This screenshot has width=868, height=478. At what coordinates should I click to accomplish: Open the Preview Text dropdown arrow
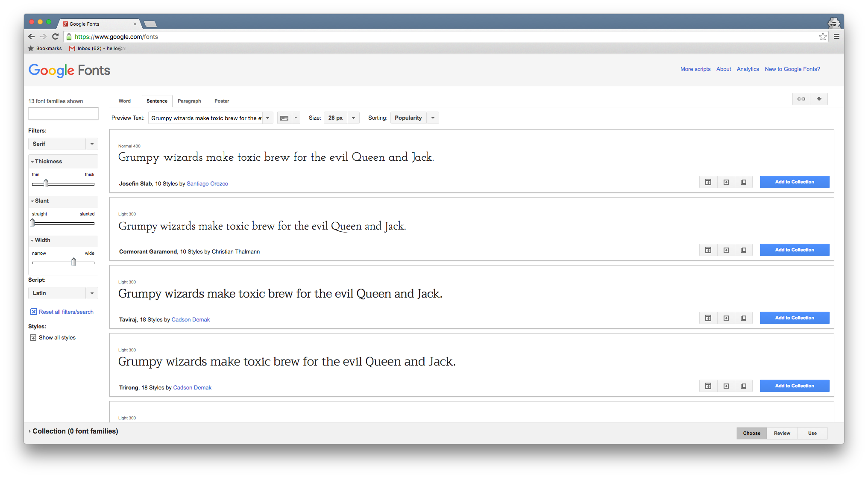click(x=268, y=118)
